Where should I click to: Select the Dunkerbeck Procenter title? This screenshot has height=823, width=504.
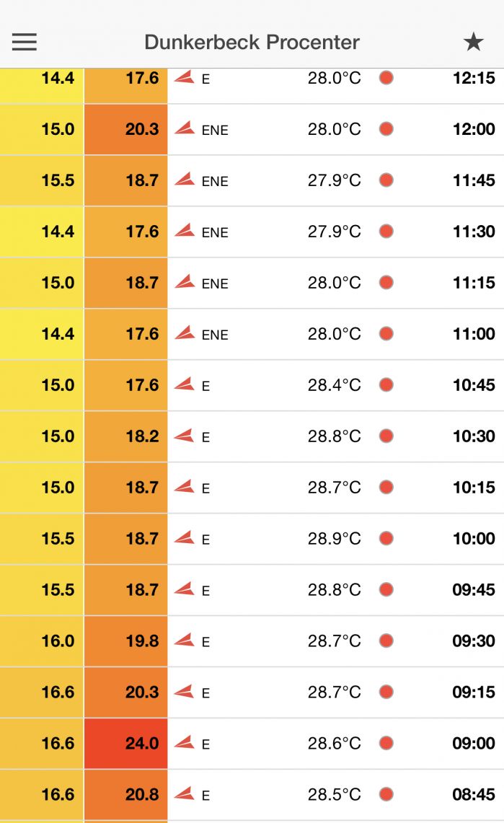click(252, 42)
